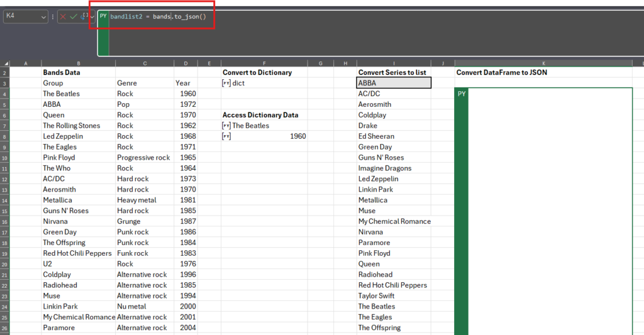644x335 pixels.
Task: Select My Chemical Romance in column I
Action: pyautogui.click(x=394, y=221)
